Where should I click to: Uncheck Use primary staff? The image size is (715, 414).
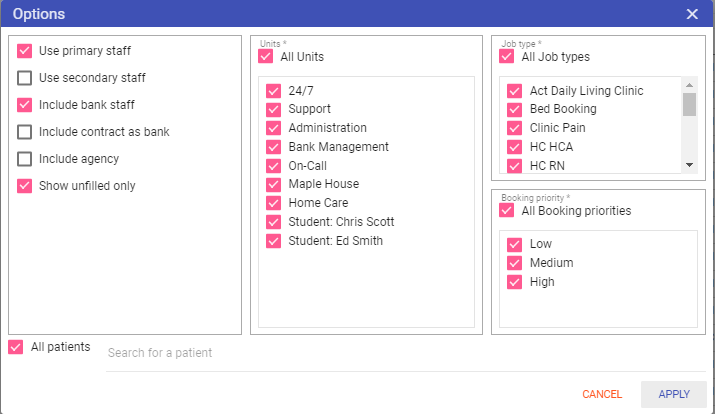25,51
